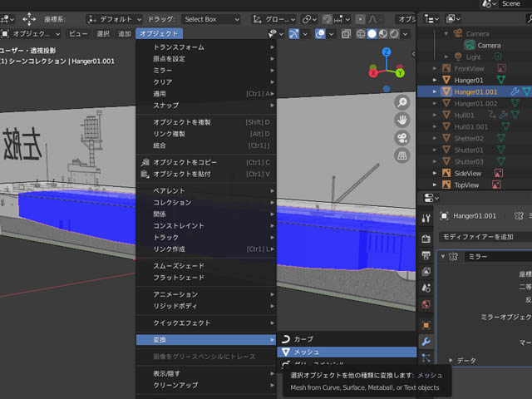Click Hull01 modifier wrench icon in outliner
Screen dimensions: 532x399
(x=503, y=115)
